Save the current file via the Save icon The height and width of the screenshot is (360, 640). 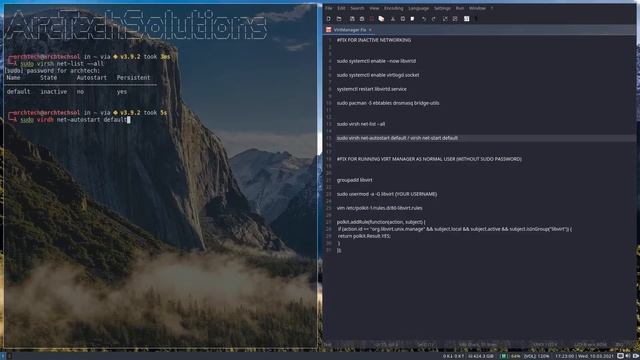point(352,19)
